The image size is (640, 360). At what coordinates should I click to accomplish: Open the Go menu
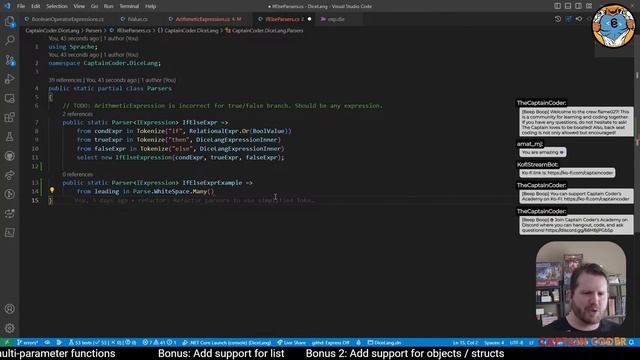tap(94, 6)
